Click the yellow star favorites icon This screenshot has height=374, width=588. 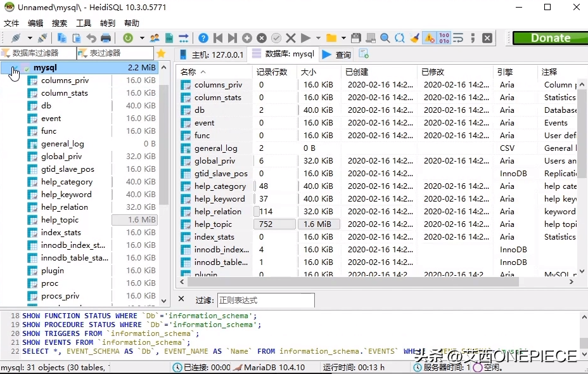(161, 54)
